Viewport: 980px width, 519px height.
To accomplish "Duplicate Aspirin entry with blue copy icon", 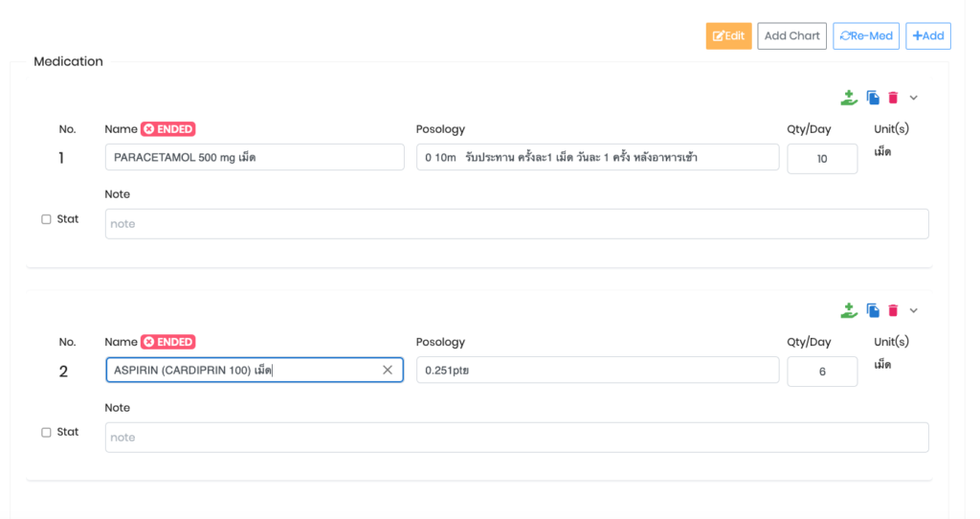I will click(873, 310).
